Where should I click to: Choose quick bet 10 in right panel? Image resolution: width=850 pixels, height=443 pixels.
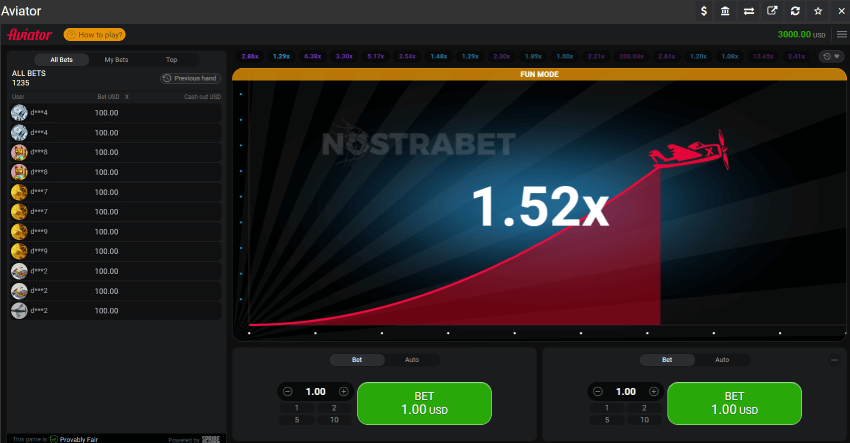645,420
